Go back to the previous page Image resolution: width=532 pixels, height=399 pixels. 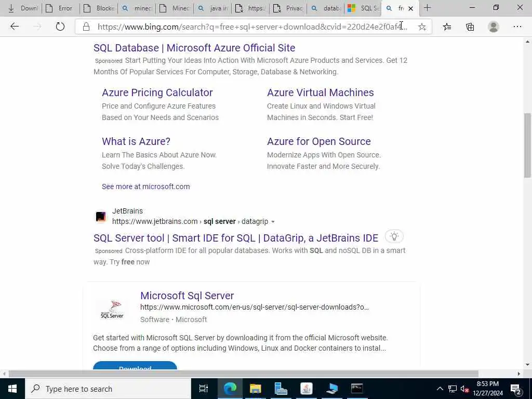coord(14,26)
